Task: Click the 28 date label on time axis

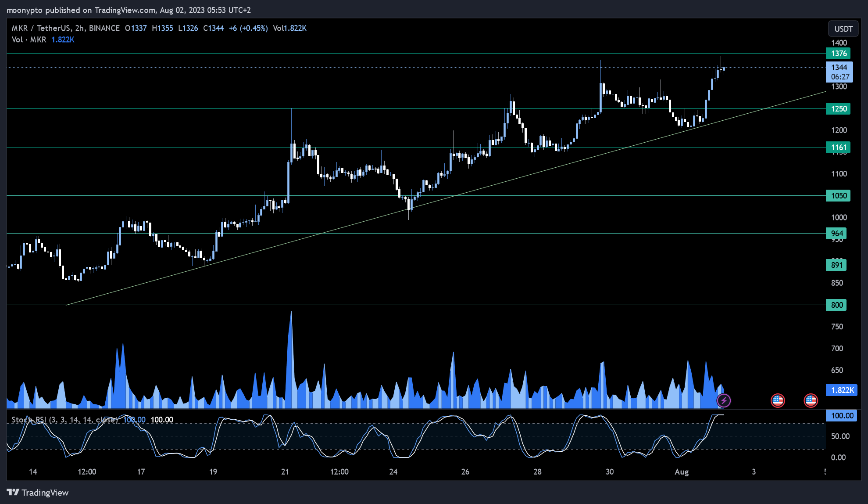Action: (537, 472)
